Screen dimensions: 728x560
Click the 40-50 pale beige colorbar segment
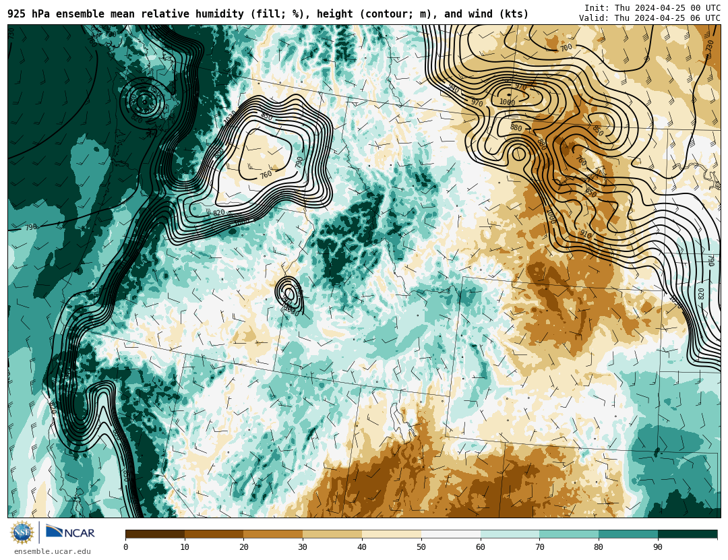(392, 534)
